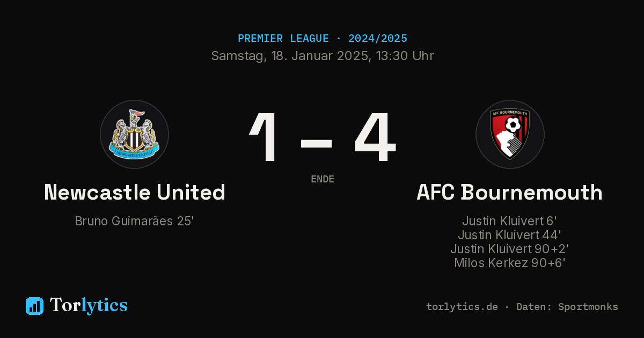Select Newcastle's score digit 1

(265, 137)
